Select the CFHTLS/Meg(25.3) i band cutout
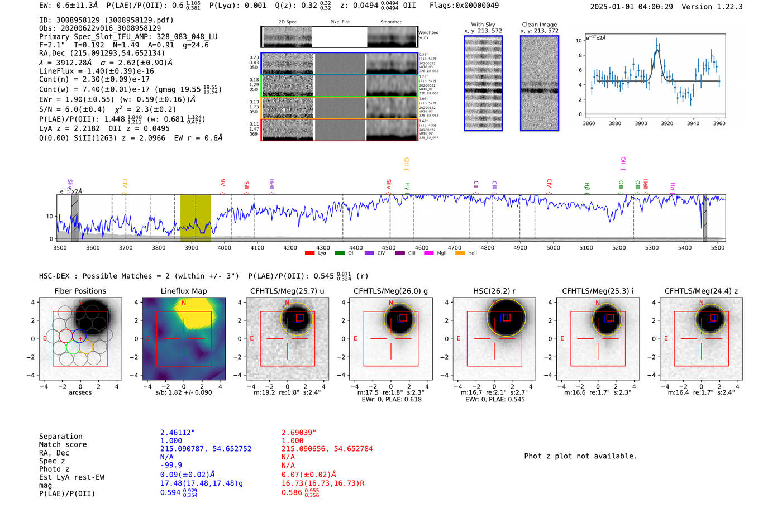This screenshot has width=782, height=532. 598,338
